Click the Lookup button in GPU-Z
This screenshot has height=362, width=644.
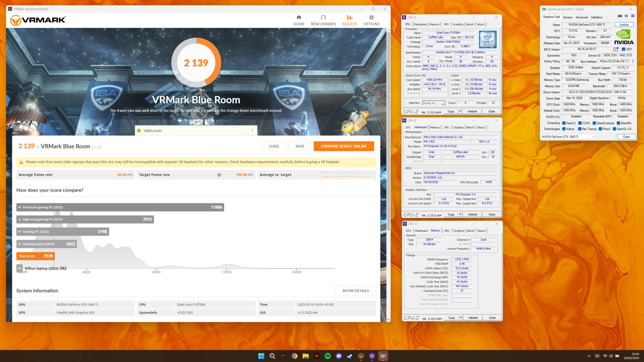point(624,24)
